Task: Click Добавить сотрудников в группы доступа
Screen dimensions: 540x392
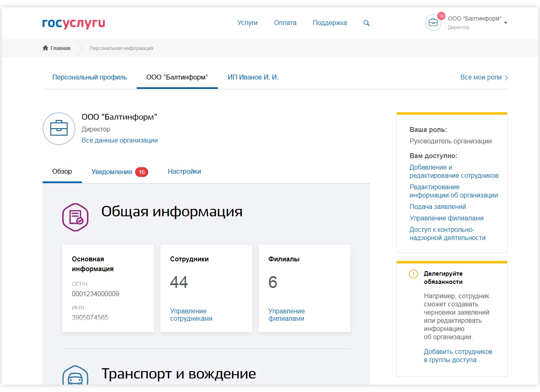Action: (x=458, y=356)
